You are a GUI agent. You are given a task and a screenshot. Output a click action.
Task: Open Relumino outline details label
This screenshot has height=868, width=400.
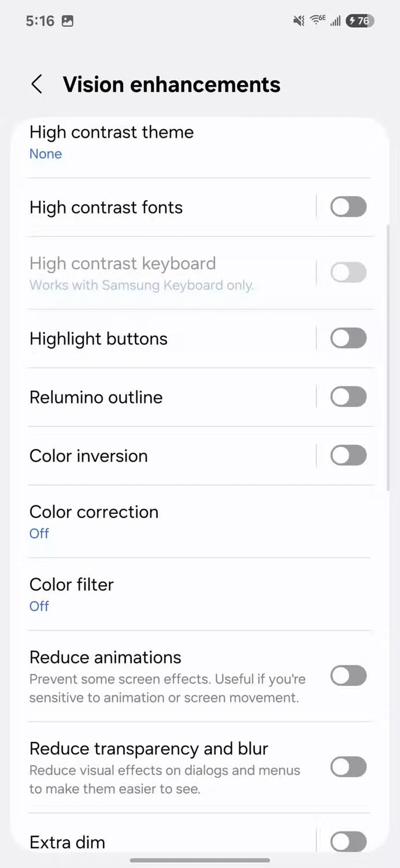coord(96,397)
